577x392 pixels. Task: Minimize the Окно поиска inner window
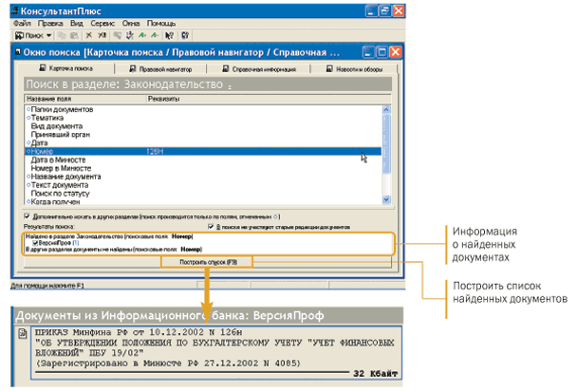[368, 52]
